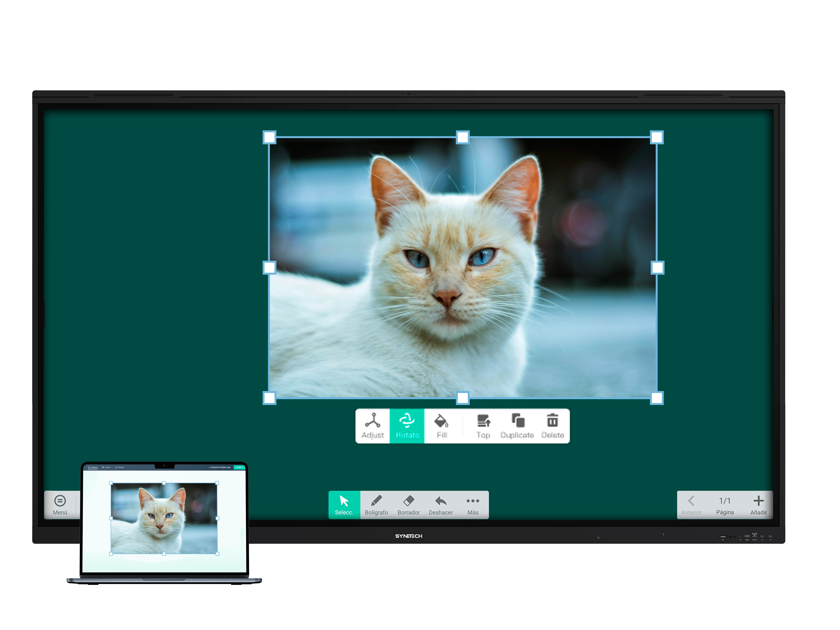This screenshot has height=630, width=840.
Task: Choose the Borrador eraser tool
Action: 409,505
